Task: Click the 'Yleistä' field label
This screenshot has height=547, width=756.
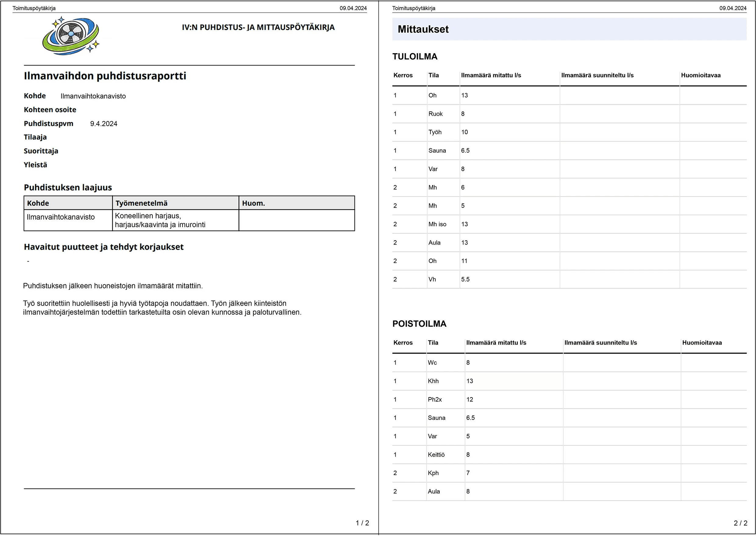Action: (x=35, y=164)
